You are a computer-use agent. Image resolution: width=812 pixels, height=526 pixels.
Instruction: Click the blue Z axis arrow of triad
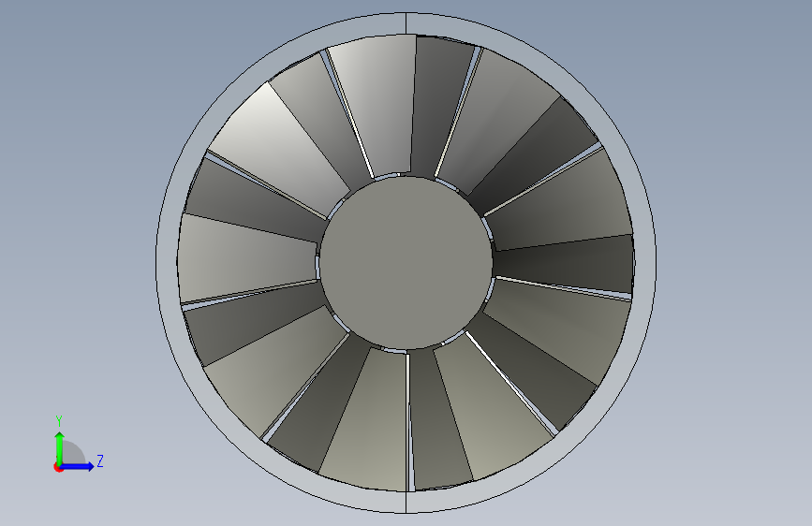(x=77, y=466)
